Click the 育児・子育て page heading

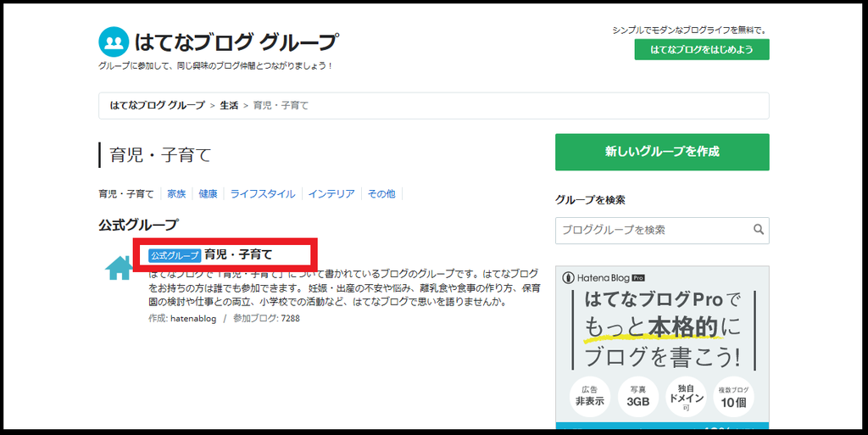160,155
